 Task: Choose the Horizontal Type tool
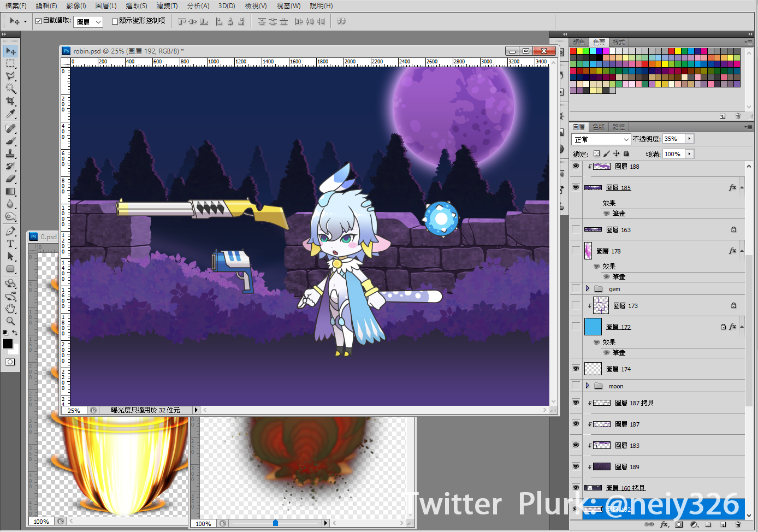10,244
